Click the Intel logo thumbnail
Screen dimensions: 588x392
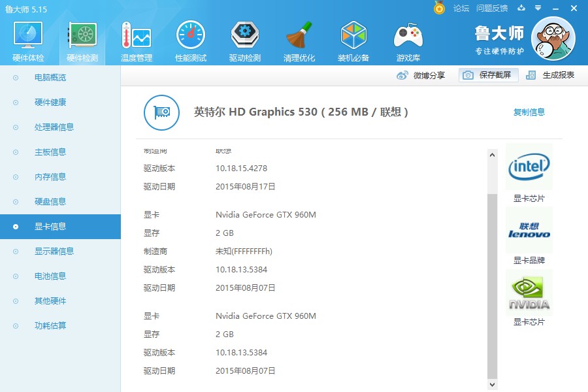(529, 167)
